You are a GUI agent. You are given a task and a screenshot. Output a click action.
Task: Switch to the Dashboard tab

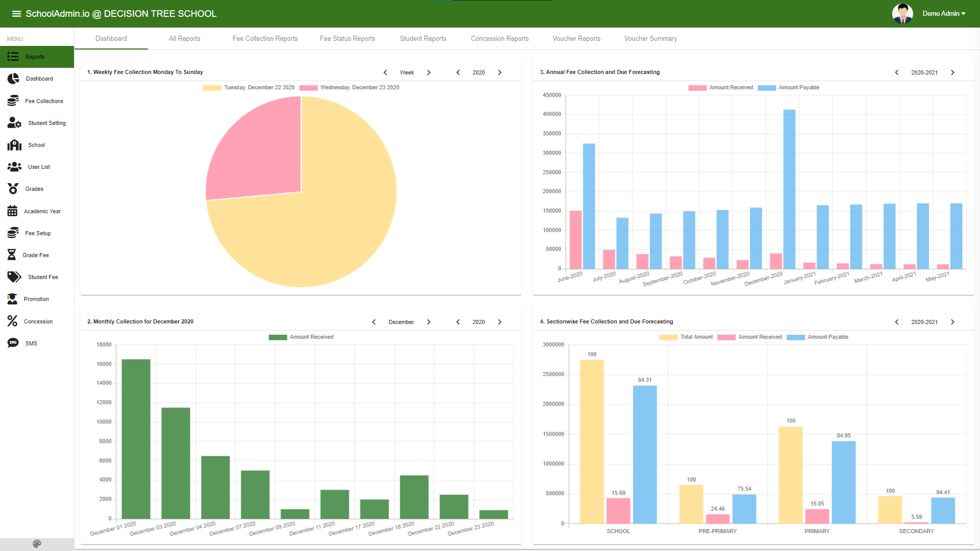[x=111, y=38]
